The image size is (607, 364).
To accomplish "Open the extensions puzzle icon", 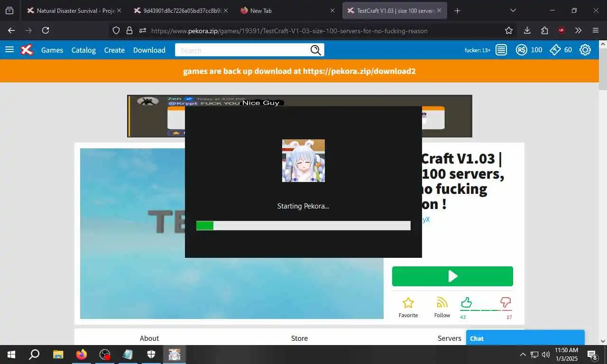I will (x=544, y=30).
